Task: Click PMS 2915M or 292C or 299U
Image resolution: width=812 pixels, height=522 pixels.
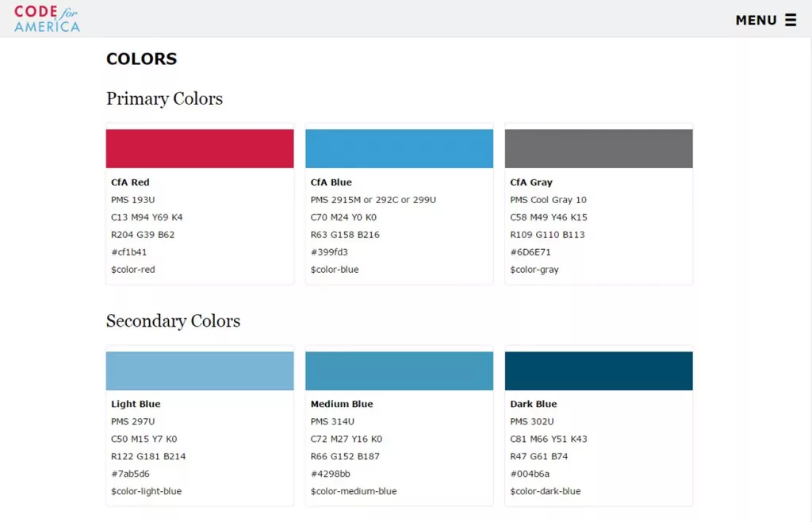Action: (x=373, y=200)
